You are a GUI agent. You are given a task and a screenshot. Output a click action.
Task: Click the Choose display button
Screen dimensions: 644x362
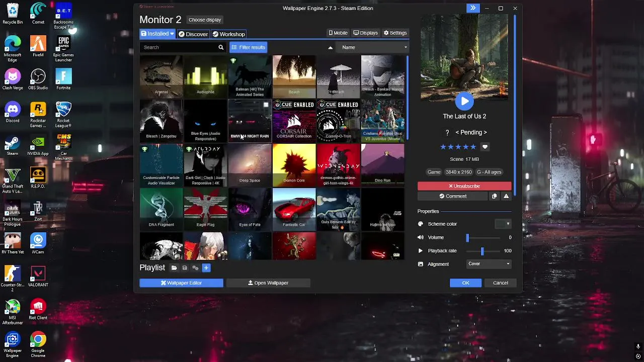205,20
